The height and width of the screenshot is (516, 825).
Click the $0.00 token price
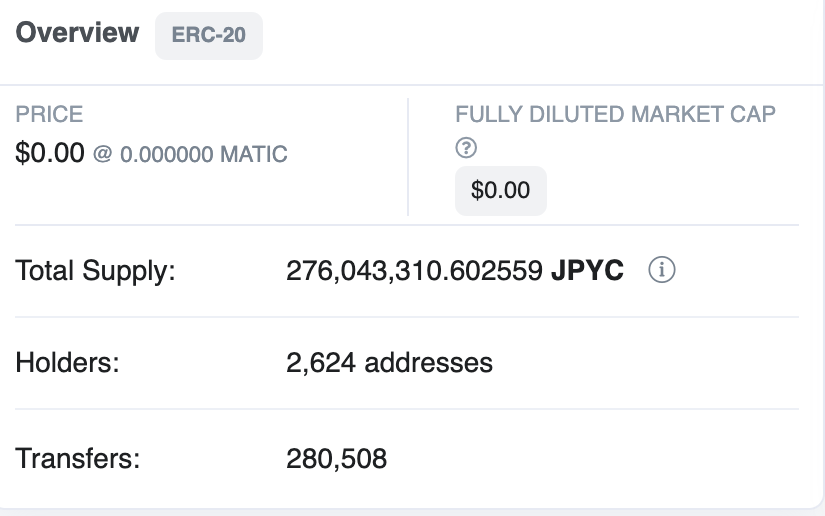[50, 153]
